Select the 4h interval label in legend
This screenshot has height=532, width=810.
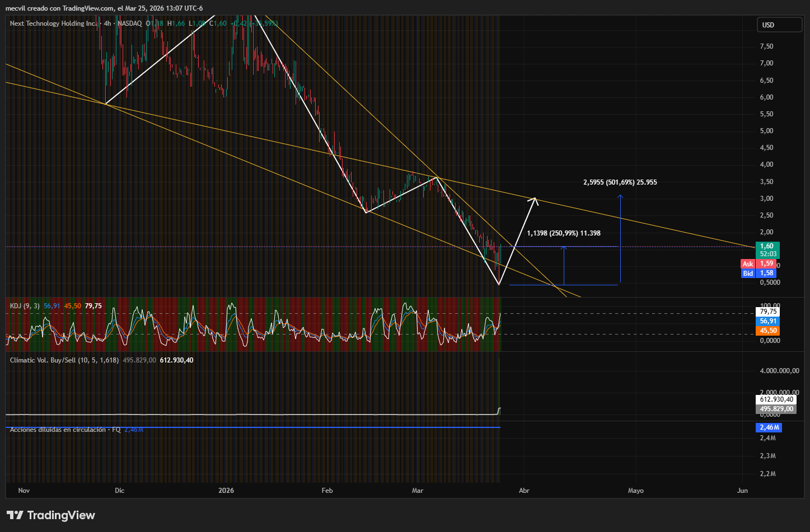[x=107, y=23]
